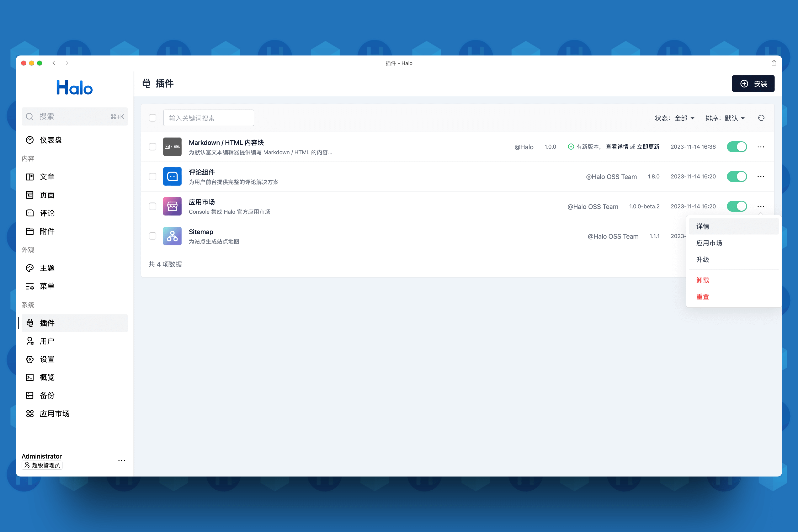Open the Administrator account options menu
This screenshot has height=532, width=798.
(x=122, y=461)
